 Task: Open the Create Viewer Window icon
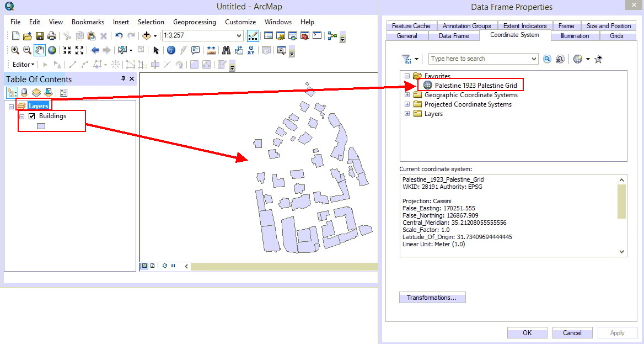coord(282,50)
